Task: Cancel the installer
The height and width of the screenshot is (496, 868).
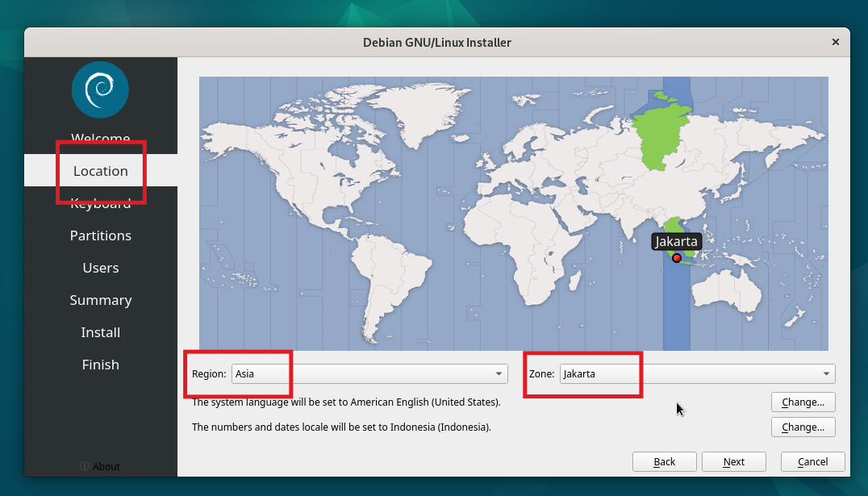Action: point(812,461)
